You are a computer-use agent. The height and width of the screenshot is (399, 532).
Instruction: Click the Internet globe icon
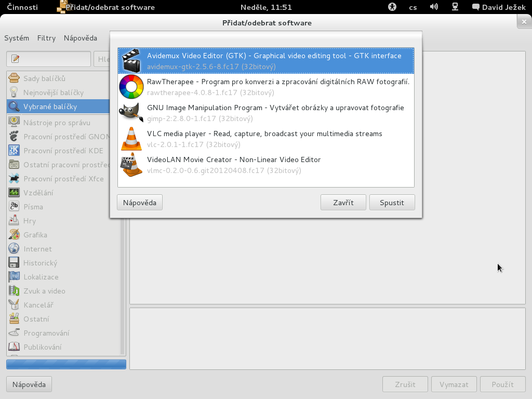[x=14, y=248]
